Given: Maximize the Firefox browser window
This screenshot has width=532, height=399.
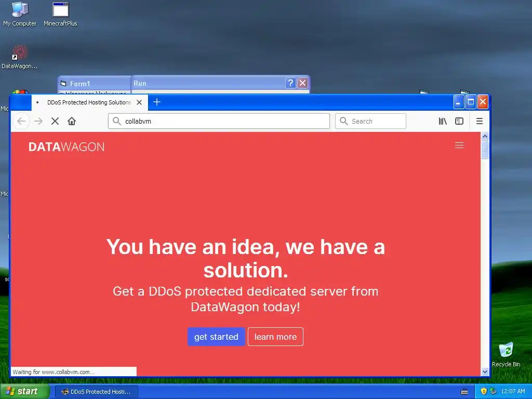Looking at the screenshot, I should (471, 102).
